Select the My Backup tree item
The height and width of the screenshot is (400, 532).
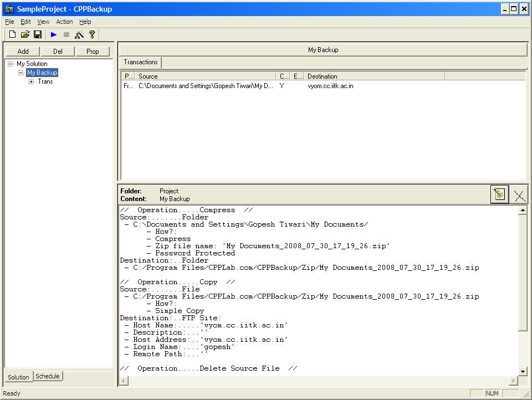pyautogui.click(x=43, y=73)
